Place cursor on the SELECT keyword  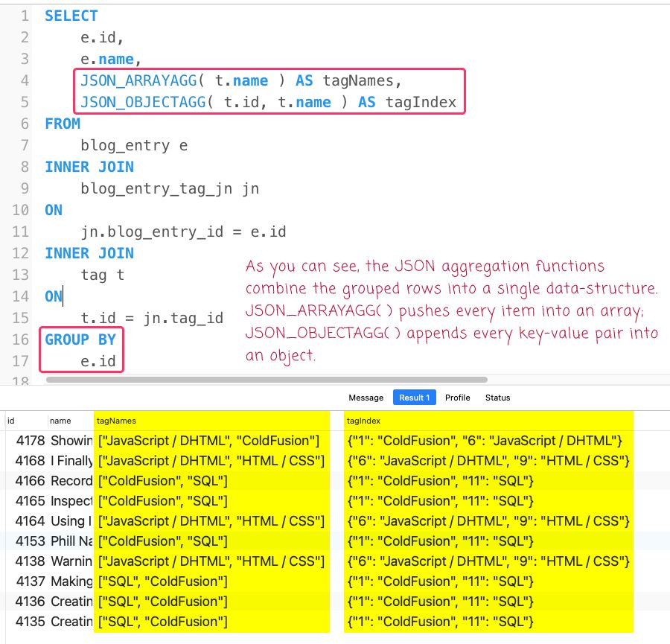click(71, 15)
